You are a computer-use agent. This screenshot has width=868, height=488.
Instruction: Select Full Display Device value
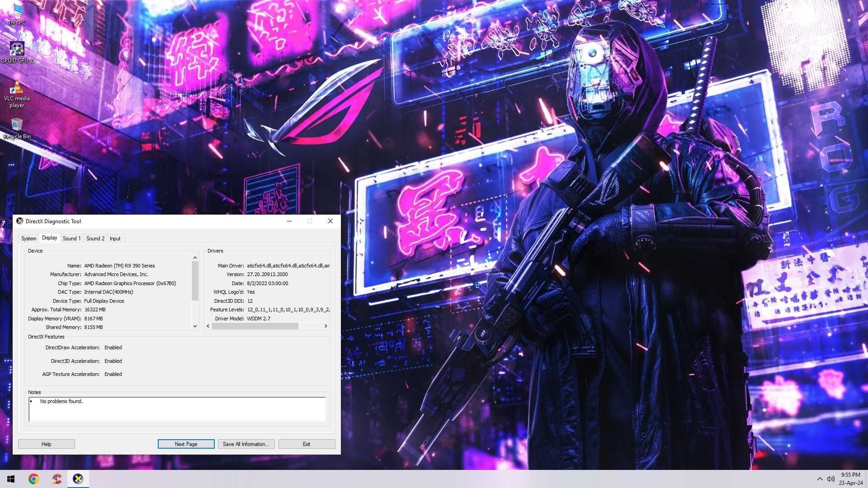coord(104,301)
